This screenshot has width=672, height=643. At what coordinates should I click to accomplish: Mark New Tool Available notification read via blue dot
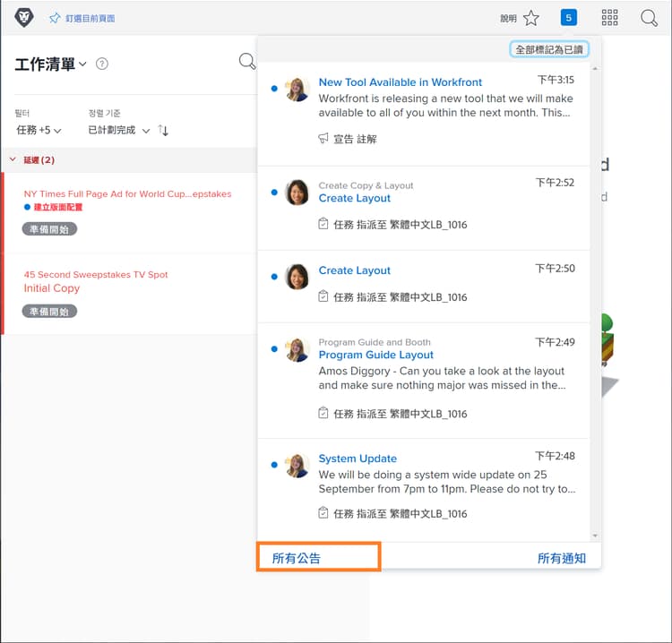pos(274,89)
